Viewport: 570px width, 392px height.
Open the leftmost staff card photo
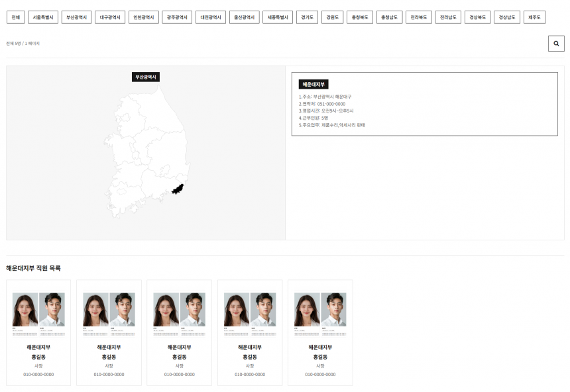pyautogui.click(x=38, y=314)
